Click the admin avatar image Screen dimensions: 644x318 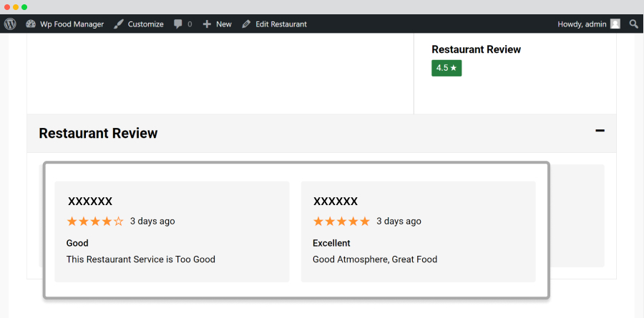(x=615, y=24)
